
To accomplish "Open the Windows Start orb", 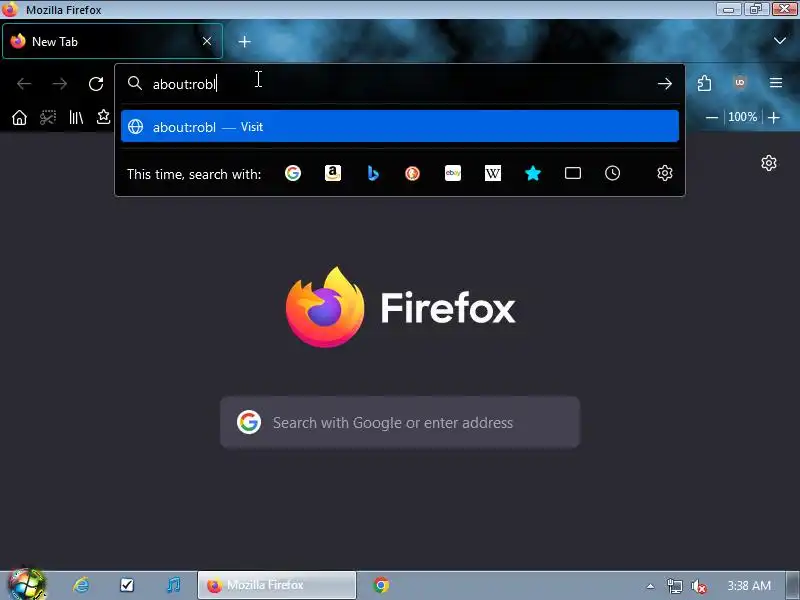I will (27, 585).
